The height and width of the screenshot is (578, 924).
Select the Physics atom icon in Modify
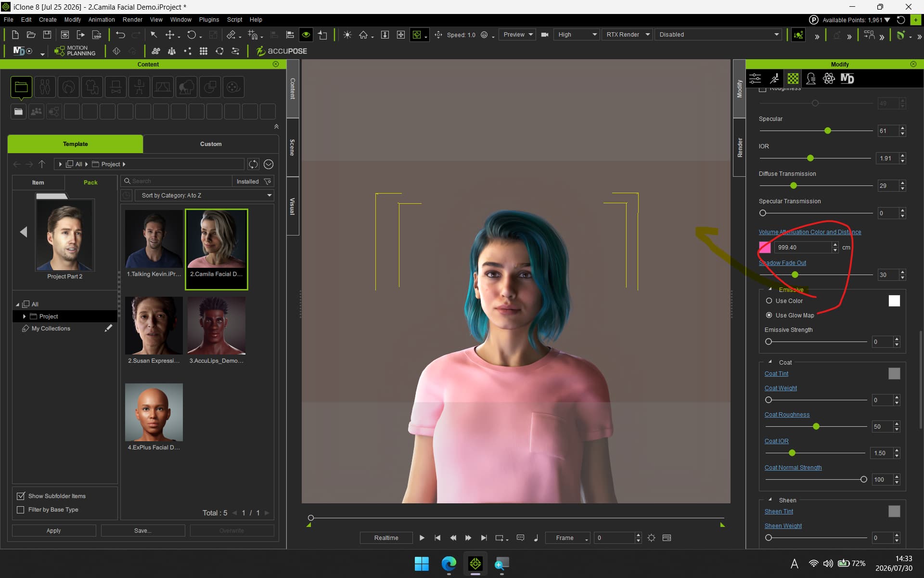[829, 79]
